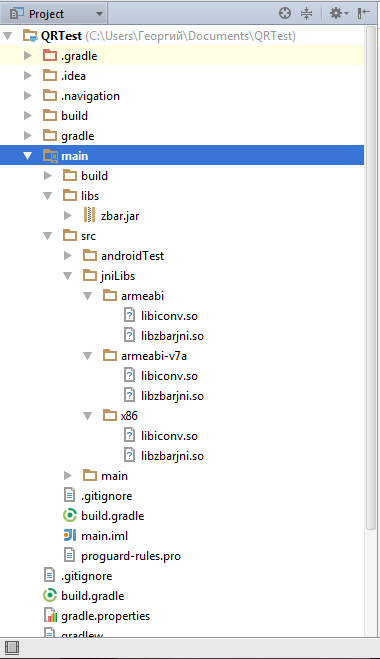
Task: Collapse the QRTest root node arrow
Action: tap(8, 36)
